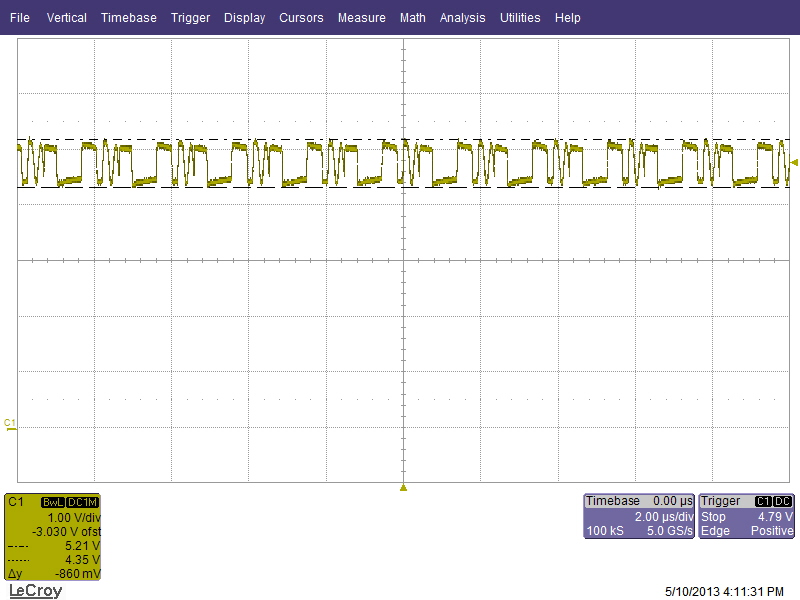The image size is (800, 600).
Task: Open the Math menu
Action: coord(413,18)
